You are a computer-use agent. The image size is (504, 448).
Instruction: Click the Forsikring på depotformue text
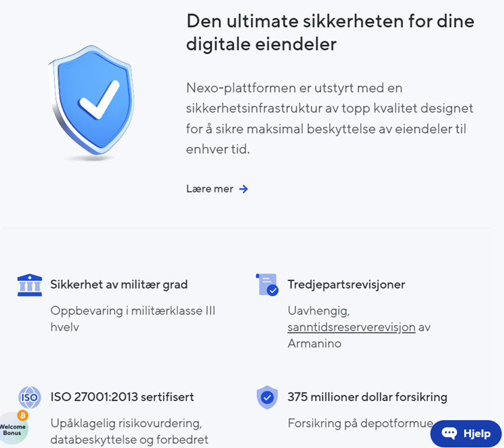click(x=360, y=423)
